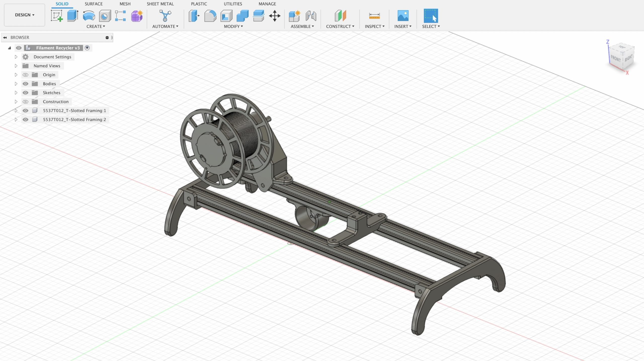Image resolution: width=644 pixels, height=361 pixels.
Task: Expand the Sketches folder tree node
Action: pyautogui.click(x=16, y=93)
